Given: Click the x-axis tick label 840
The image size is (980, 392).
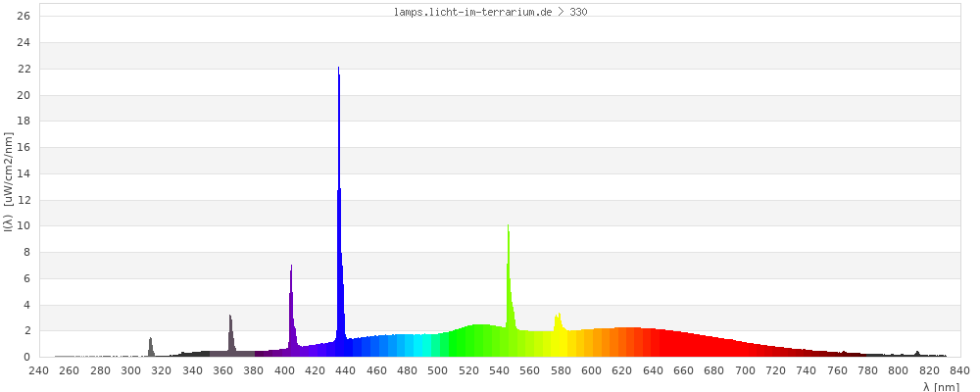Looking at the screenshot, I should (960, 370).
